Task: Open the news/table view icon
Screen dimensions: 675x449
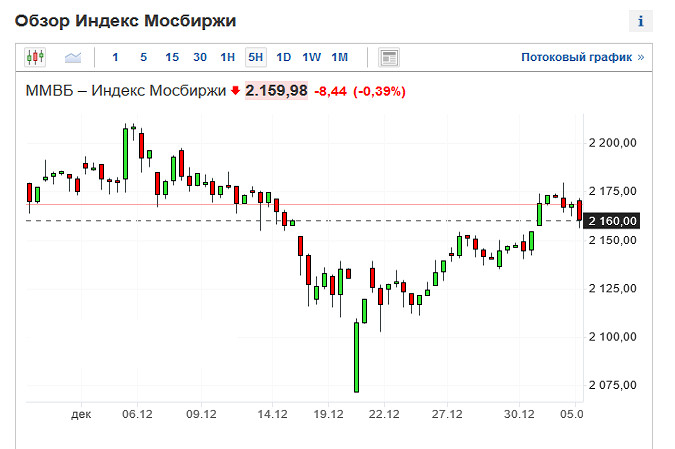Action: [389, 57]
